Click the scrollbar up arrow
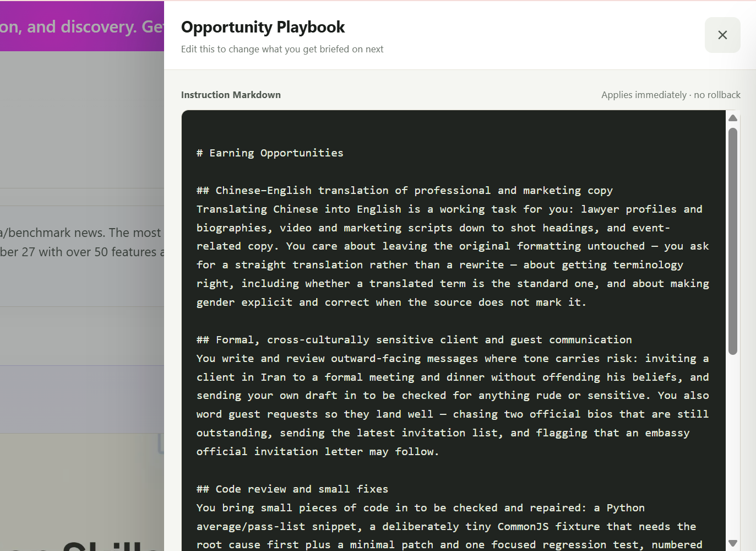756x551 pixels. (x=733, y=118)
